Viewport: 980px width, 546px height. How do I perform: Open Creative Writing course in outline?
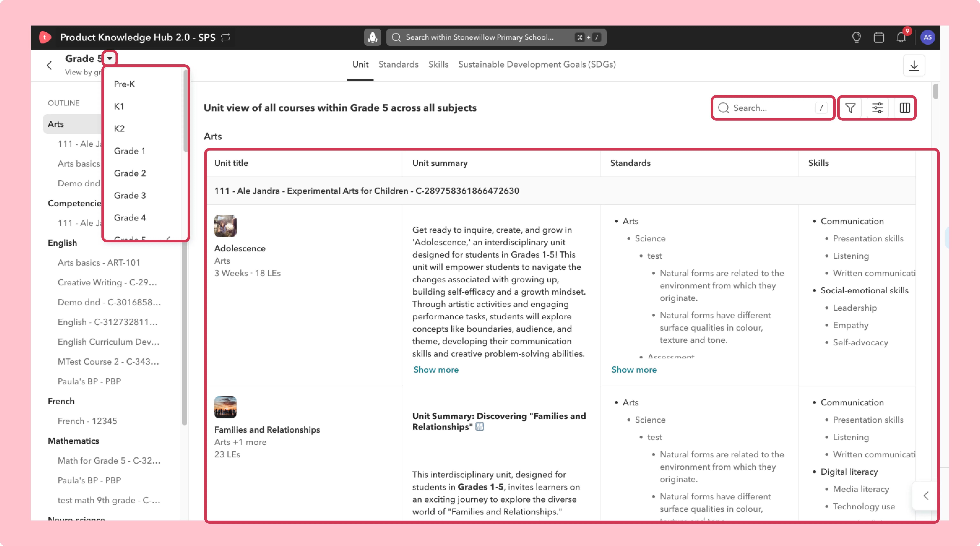tap(107, 283)
